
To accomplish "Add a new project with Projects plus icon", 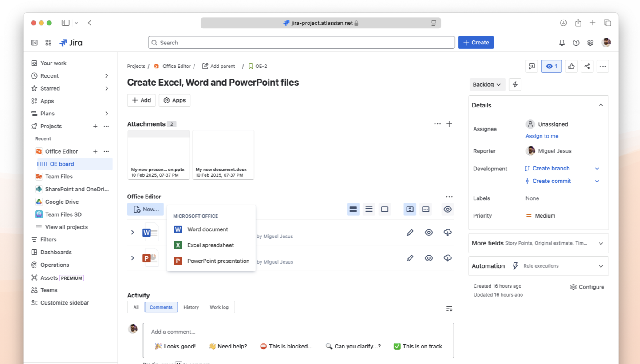I will point(95,126).
